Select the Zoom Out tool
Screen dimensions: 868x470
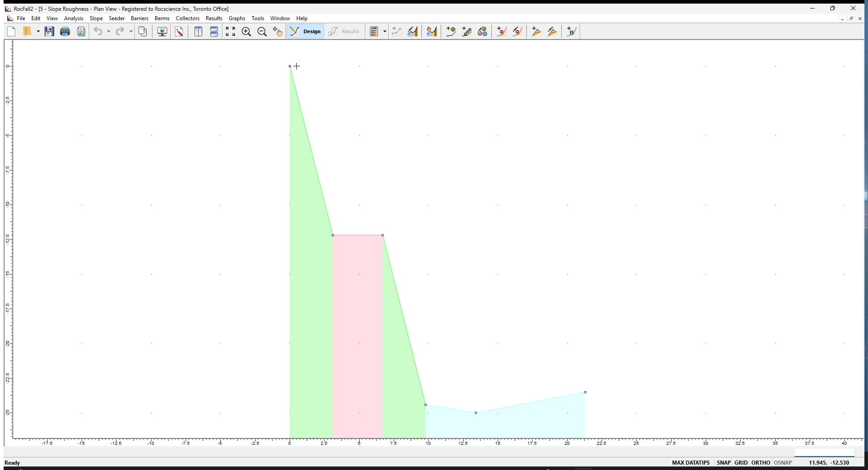tap(262, 31)
